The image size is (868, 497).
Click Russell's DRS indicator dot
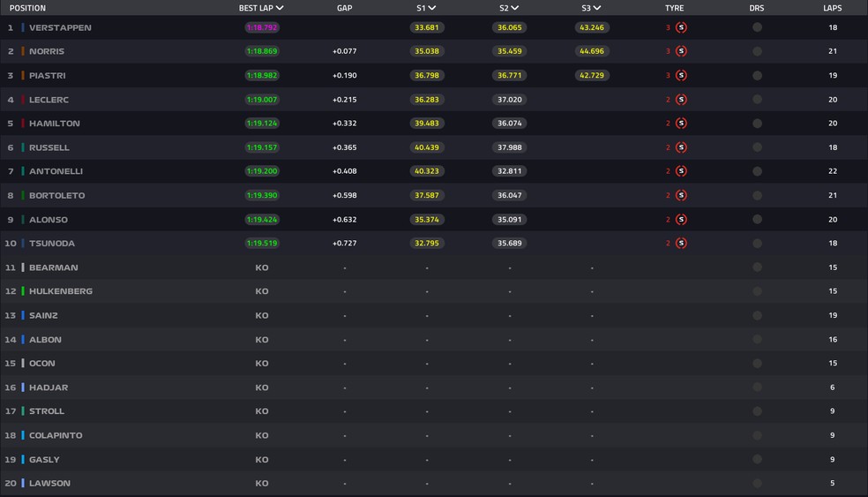757,147
